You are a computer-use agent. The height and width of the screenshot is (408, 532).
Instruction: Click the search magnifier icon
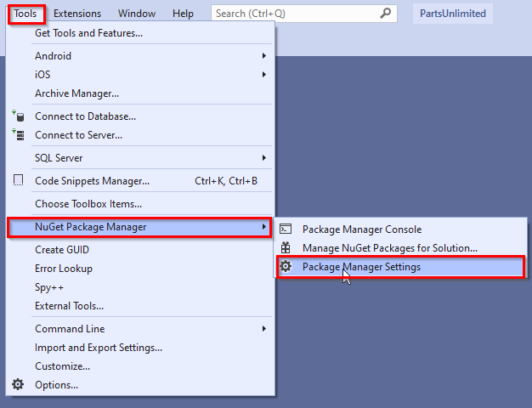pyautogui.click(x=385, y=14)
